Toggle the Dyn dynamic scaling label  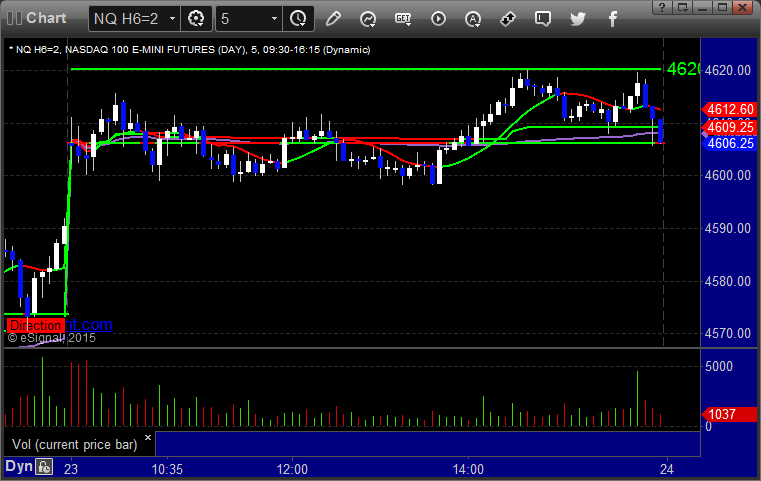point(19,466)
